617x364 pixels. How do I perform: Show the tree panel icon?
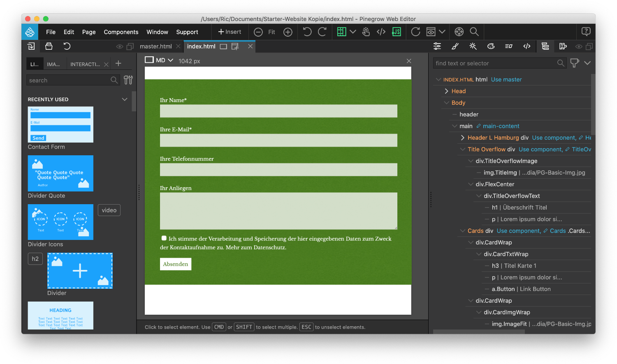coord(545,46)
